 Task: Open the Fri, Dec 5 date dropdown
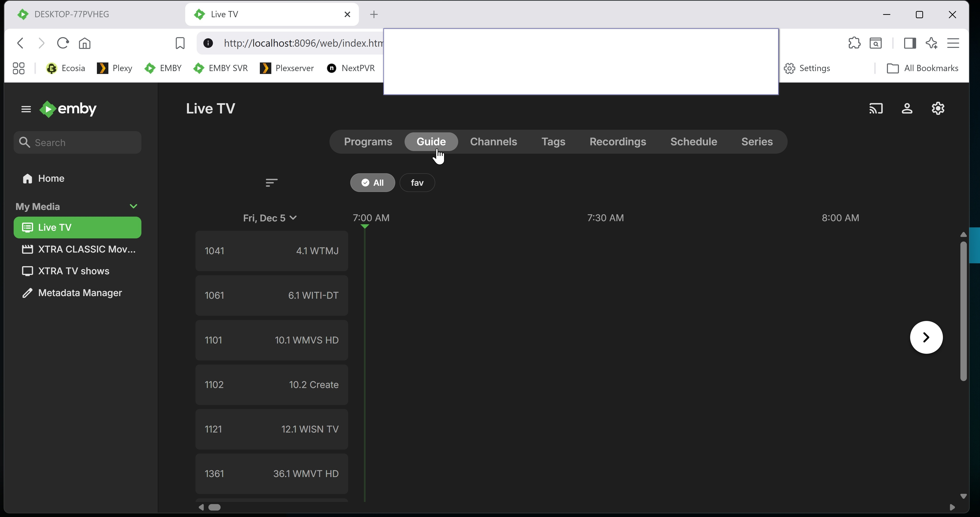(x=270, y=218)
